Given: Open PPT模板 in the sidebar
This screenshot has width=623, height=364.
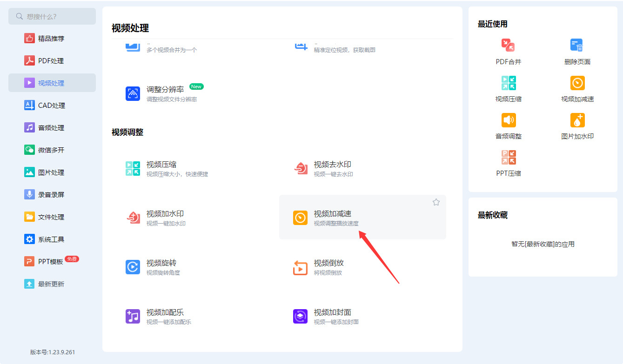Looking at the screenshot, I should (52, 262).
